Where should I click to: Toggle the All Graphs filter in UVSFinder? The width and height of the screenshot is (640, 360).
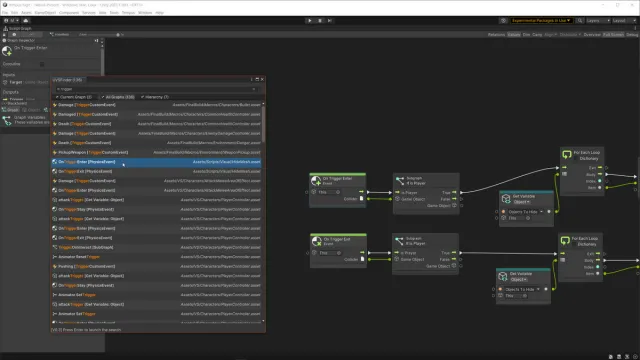pos(118,97)
